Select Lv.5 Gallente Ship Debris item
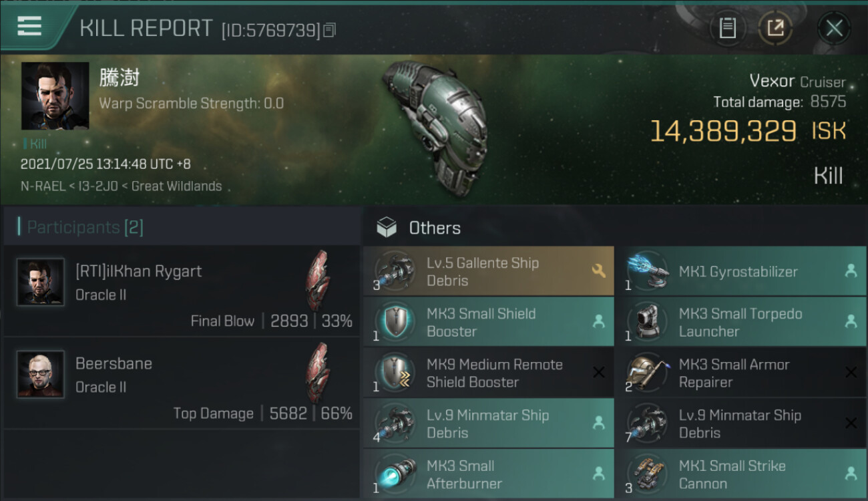 [x=489, y=271]
